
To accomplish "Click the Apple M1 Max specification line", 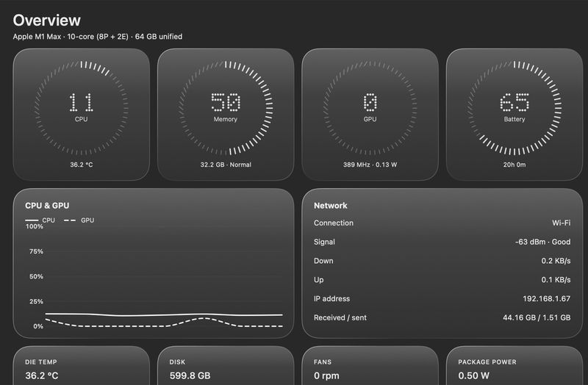I will (x=98, y=37).
